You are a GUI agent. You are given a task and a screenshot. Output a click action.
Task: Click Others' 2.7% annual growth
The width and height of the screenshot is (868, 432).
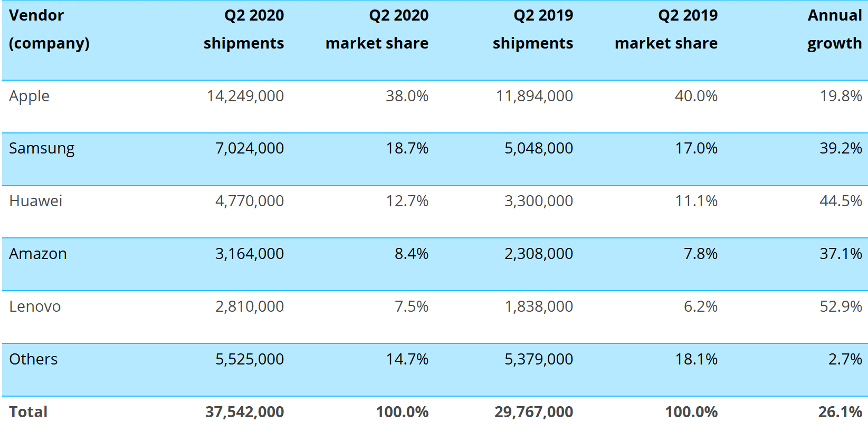tap(845, 359)
